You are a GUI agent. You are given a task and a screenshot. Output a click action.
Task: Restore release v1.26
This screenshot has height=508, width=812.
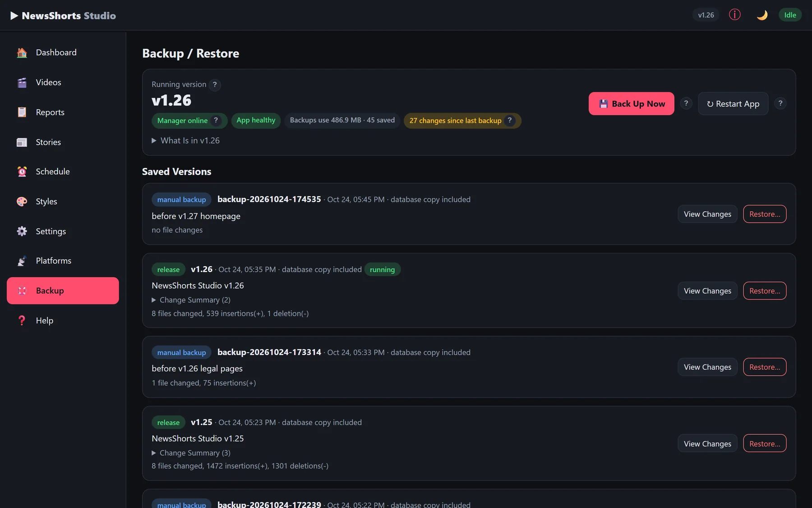pos(765,291)
